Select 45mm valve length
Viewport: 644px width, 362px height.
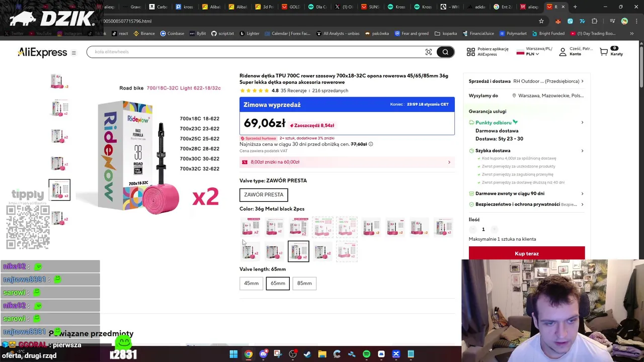[251, 283]
